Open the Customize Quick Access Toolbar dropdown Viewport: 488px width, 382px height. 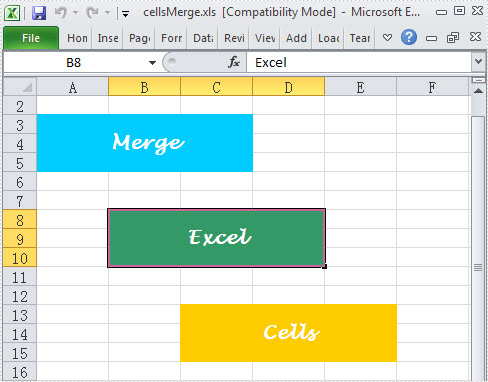point(125,14)
